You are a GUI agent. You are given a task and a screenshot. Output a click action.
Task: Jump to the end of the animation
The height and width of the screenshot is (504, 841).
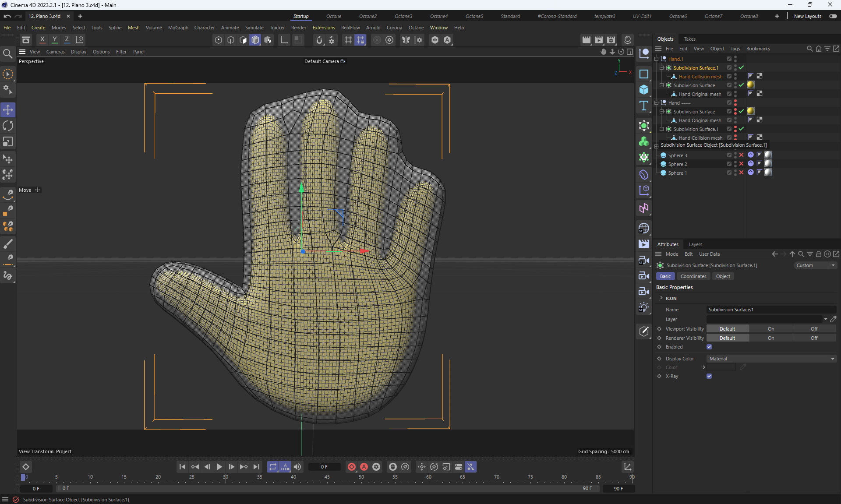[x=256, y=467]
